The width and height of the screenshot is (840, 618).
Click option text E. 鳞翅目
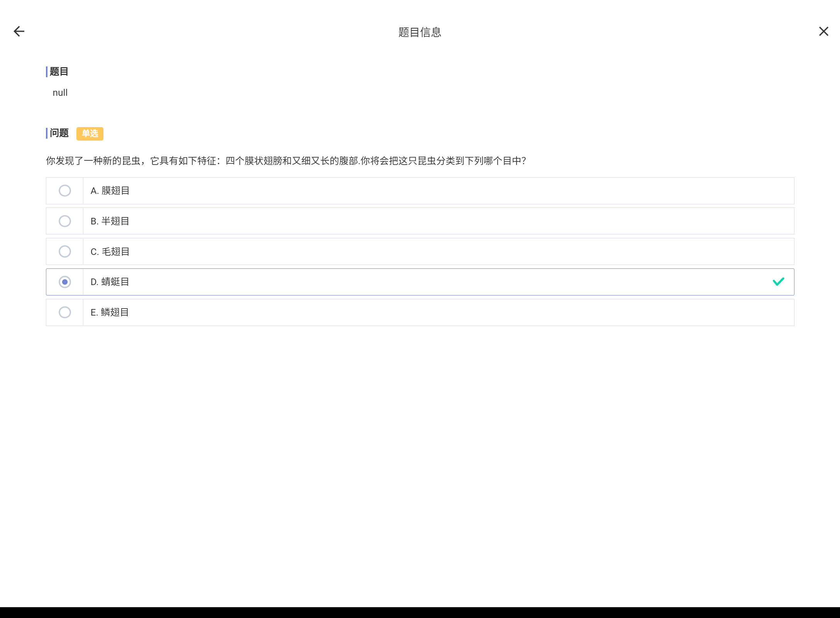110,312
